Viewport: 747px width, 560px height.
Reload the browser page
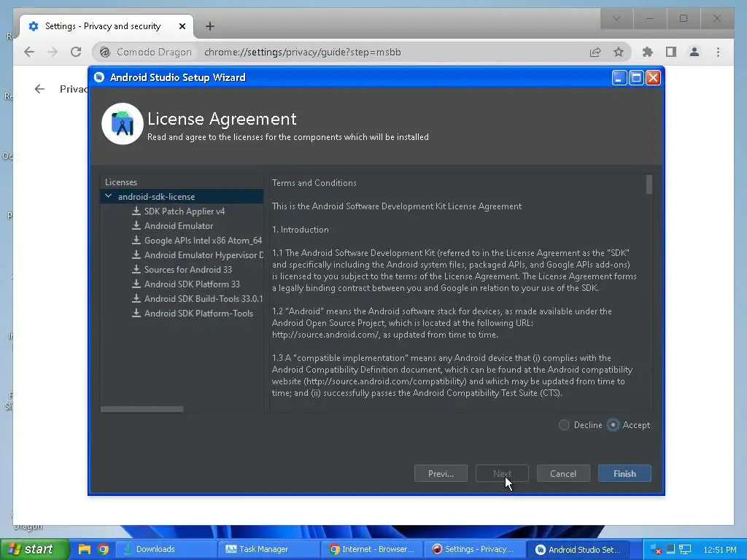click(76, 52)
